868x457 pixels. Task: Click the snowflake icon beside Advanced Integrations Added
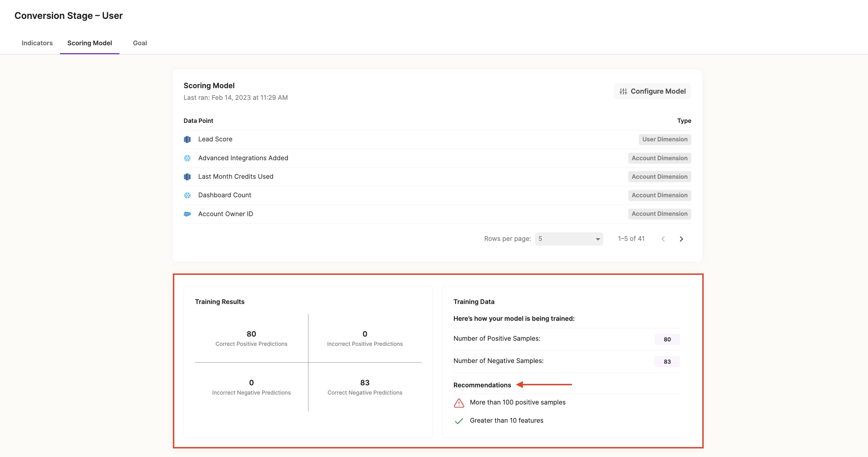187,158
